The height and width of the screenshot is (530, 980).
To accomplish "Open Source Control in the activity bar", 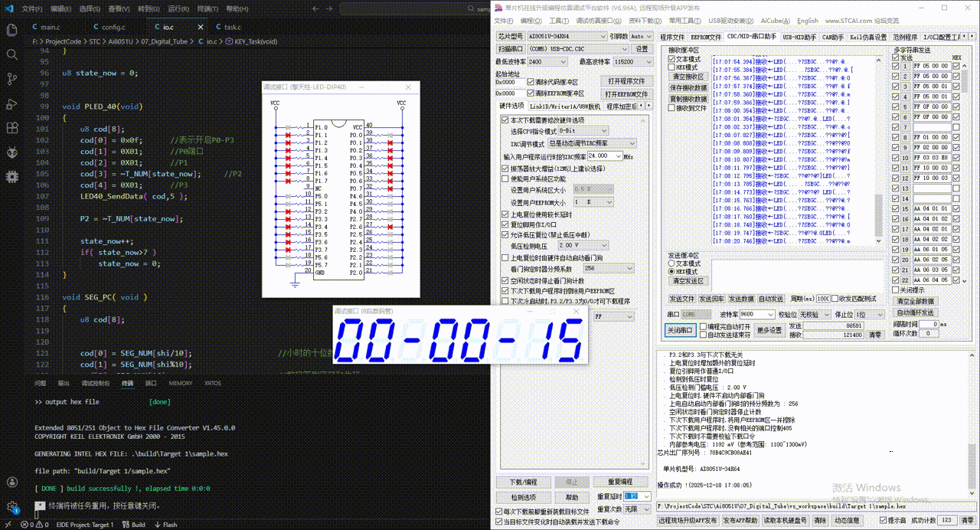I will pyautogui.click(x=11, y=80).
